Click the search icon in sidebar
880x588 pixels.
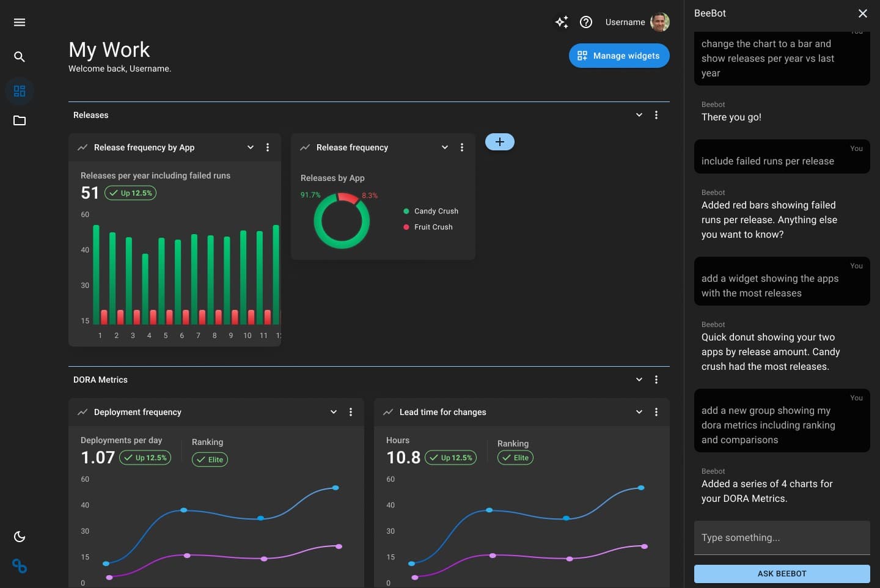pyautogui.click(x=20, y=57)
